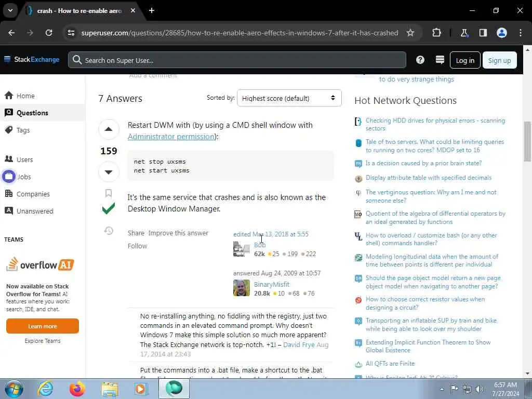Open the edited Mar 13, 2018 revision link
Viewport: 532px width, 399px height.
pyautogui.click(x=271, y=234)
